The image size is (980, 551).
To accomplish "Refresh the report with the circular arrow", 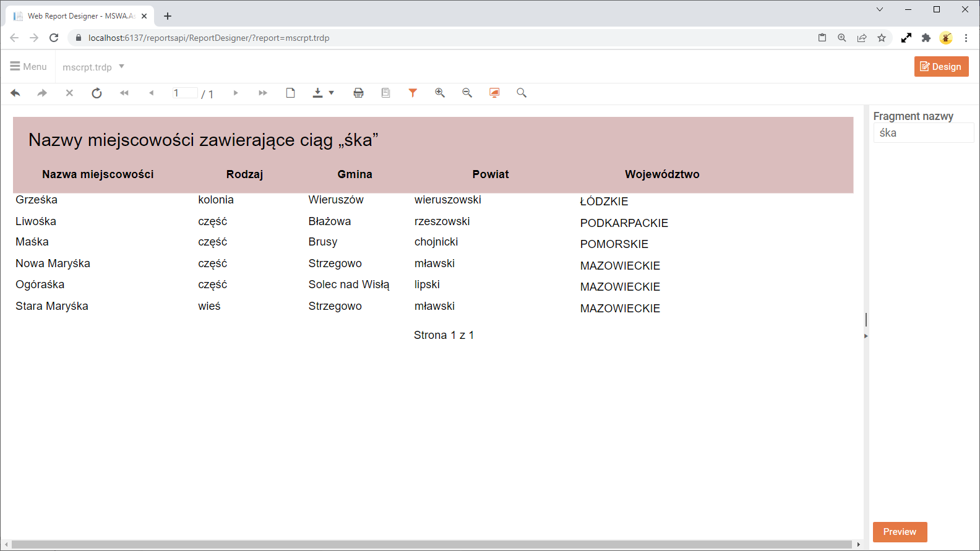I will point(97,93).
